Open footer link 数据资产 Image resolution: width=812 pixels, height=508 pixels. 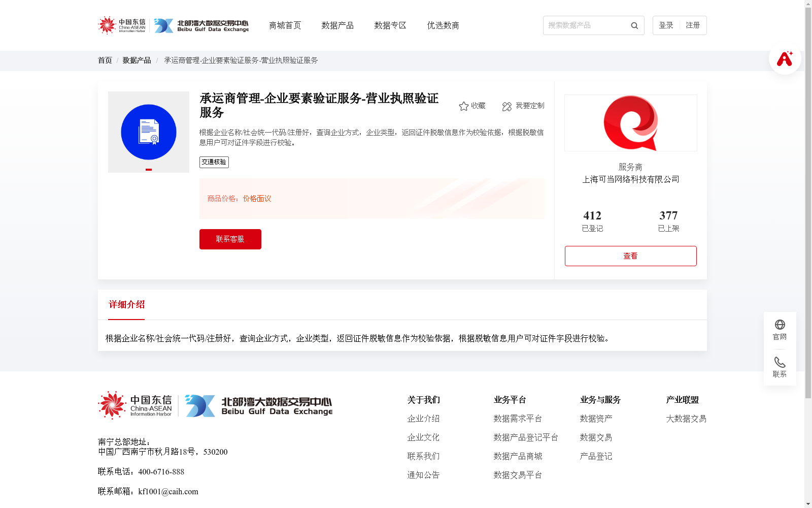tap(596, 419)
